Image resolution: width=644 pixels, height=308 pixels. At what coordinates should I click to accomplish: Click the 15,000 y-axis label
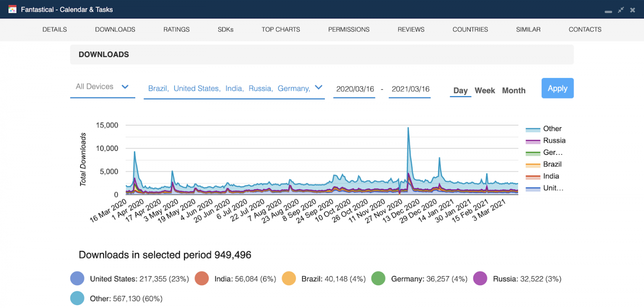[107, 125]
